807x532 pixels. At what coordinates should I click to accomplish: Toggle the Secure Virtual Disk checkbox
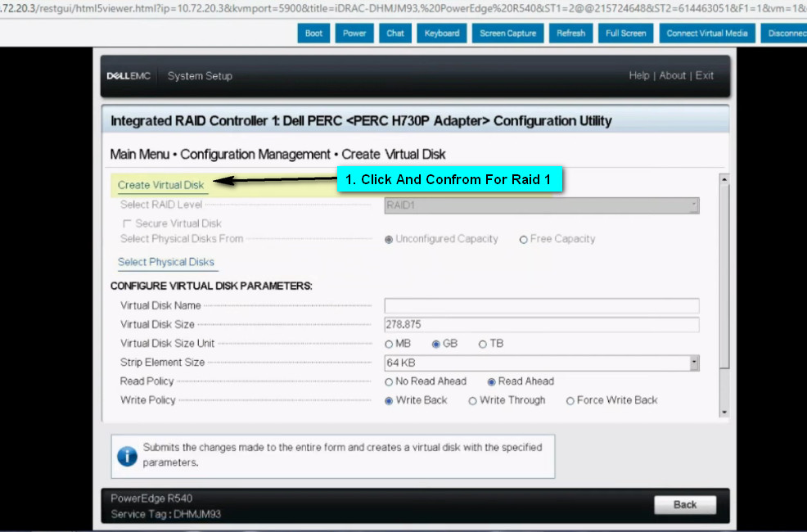(127, 223)
